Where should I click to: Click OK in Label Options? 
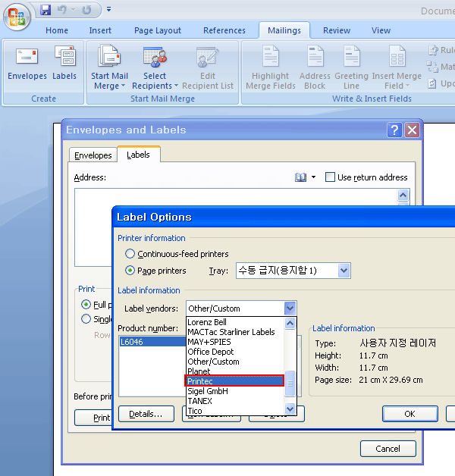tap(410, 414)
